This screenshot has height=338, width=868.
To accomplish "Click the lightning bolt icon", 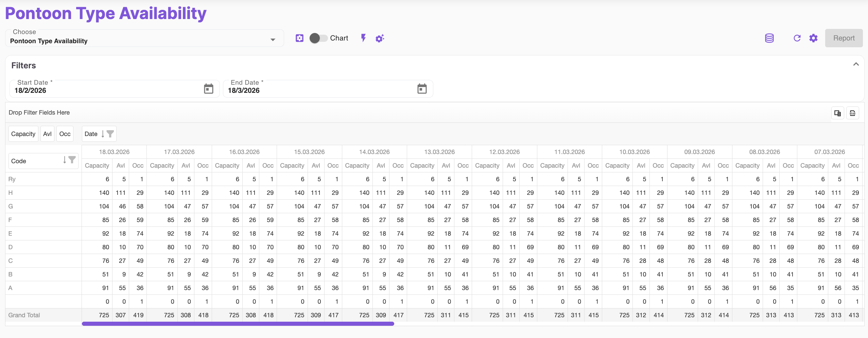I will coord(363,38).
